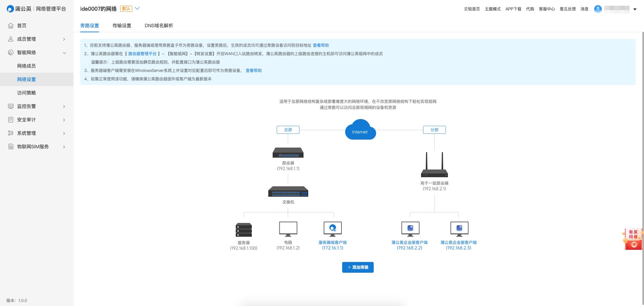644x306 pixels.
Task: Collapse the 智能网络 sidebar section
Action: tap(64, 53)
